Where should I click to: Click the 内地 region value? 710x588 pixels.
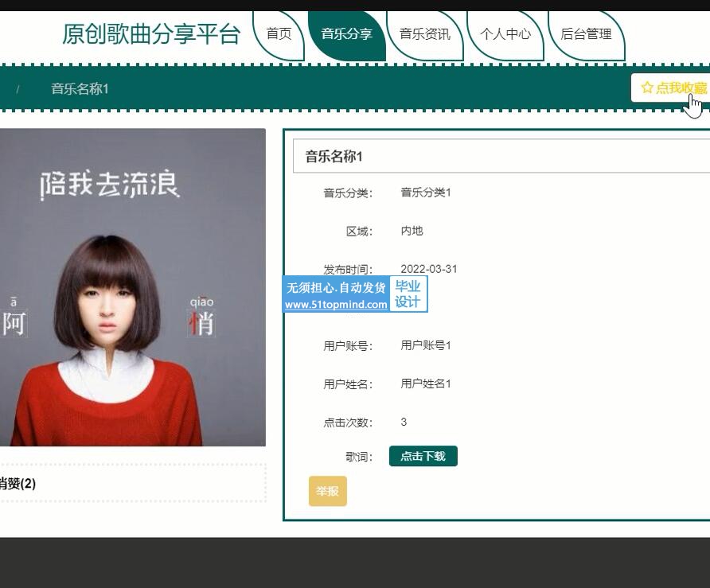pos(412,231)
